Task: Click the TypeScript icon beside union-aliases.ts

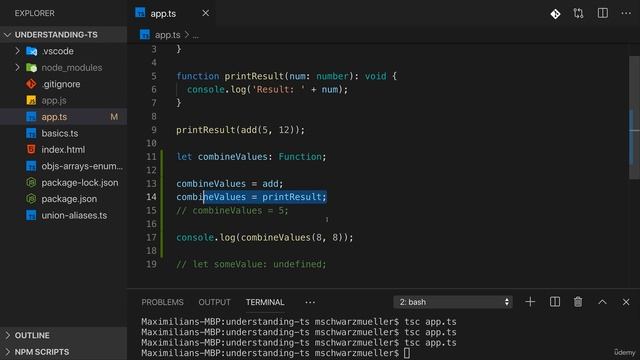Action: [31, 215]
